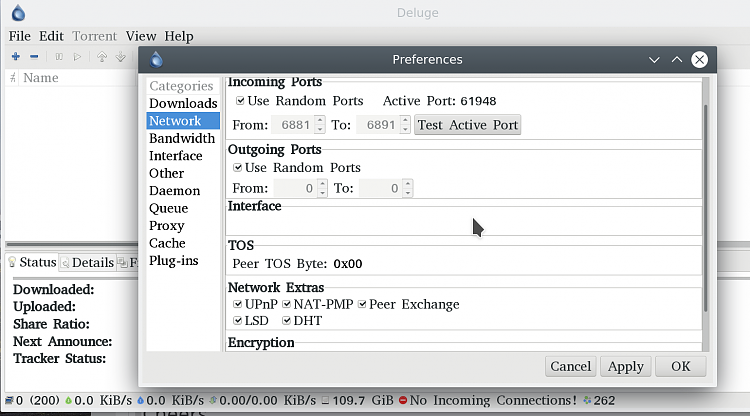Click the incoming To port field 6891

(378, 125)
